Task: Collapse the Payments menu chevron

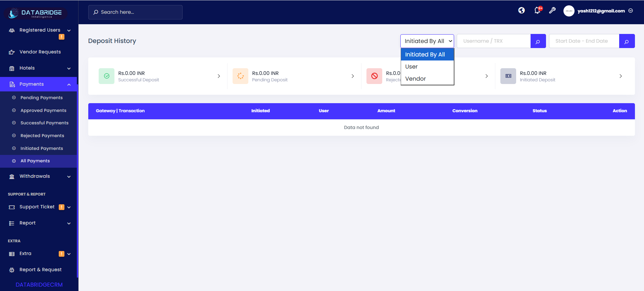Action: pos(69,85)
